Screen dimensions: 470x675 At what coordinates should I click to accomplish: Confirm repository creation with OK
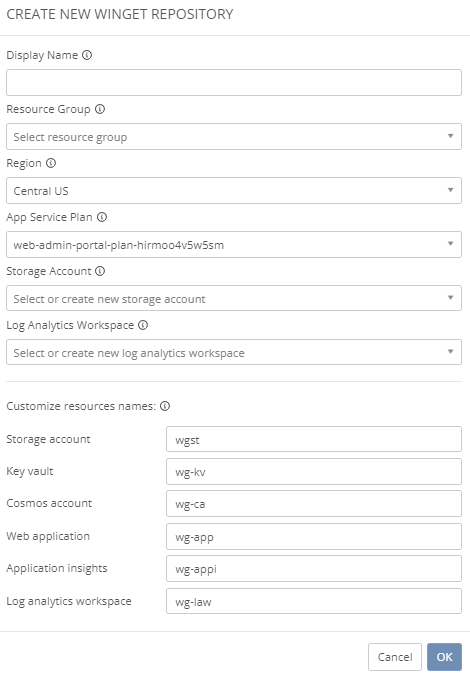click(x=444, y=657)
